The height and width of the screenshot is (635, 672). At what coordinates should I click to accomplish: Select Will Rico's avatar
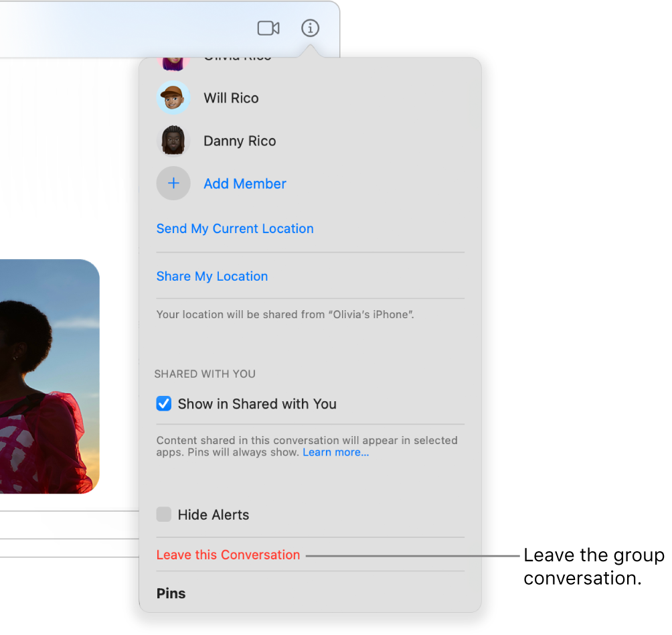click(x=173, y=98)
